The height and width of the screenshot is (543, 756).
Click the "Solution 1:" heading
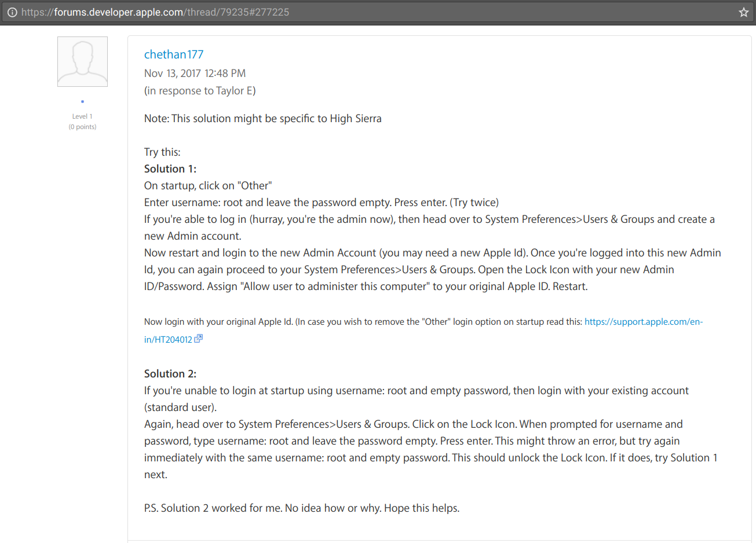(x=170, y=169)
